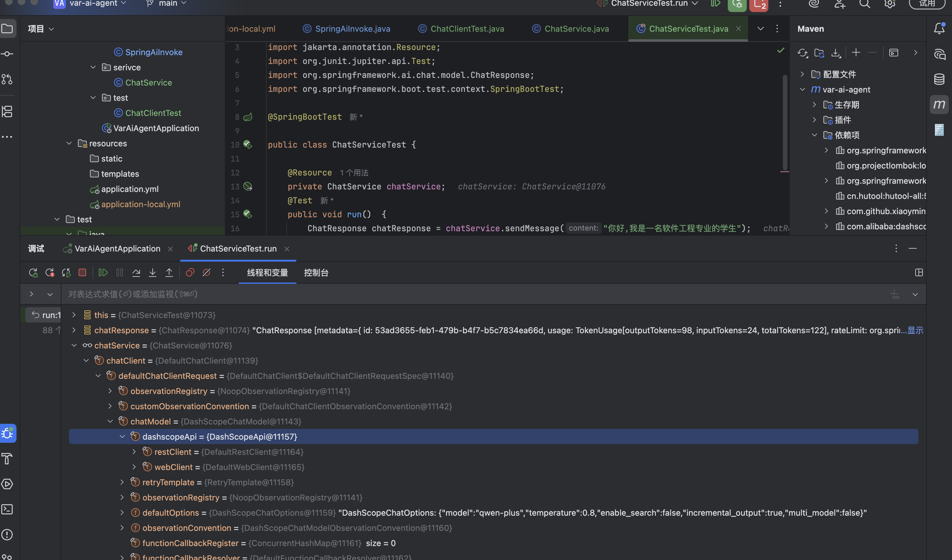Resume program in debug toolbar
952x560 pixels.
coord(103,272)
